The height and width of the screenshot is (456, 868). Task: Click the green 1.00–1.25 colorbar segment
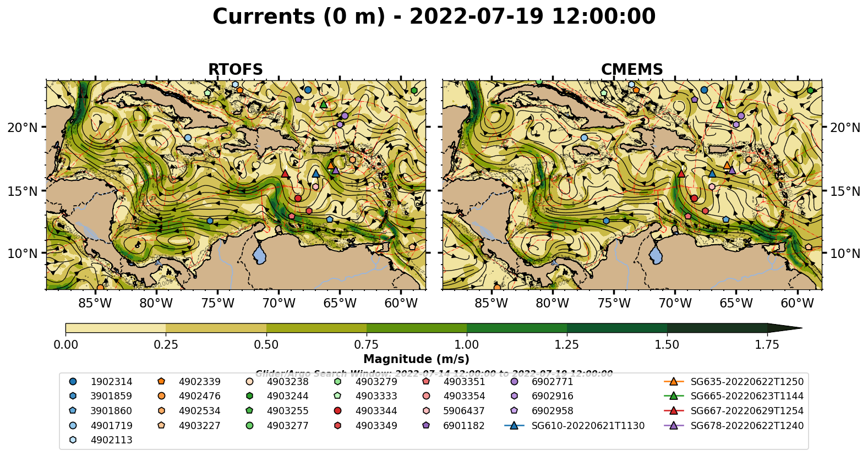pyautogui.click(x=517, y=328)
